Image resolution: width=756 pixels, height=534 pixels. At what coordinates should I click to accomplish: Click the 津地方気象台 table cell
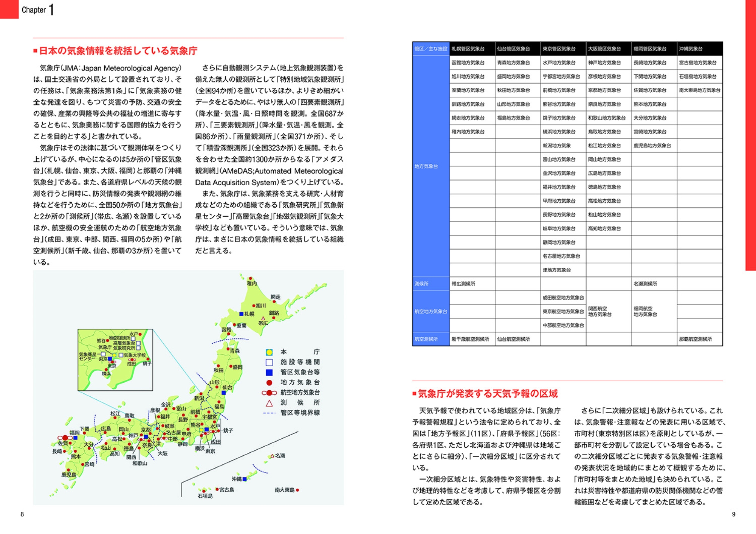[563, 270]
